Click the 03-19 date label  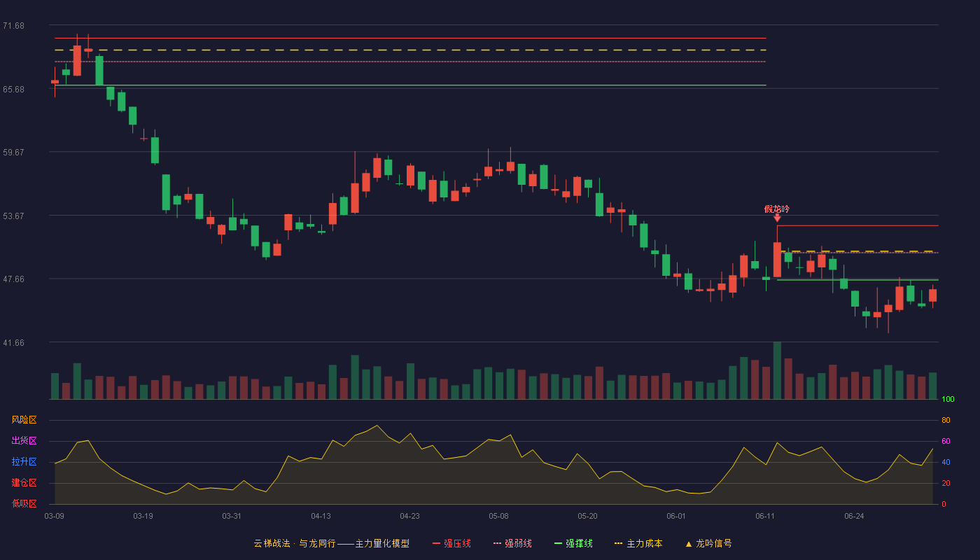143,516
